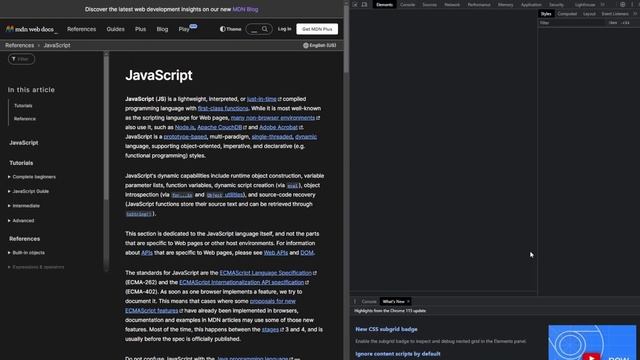
Task: Open the ECMAScript Language Specification link
Action: (266, 273)
